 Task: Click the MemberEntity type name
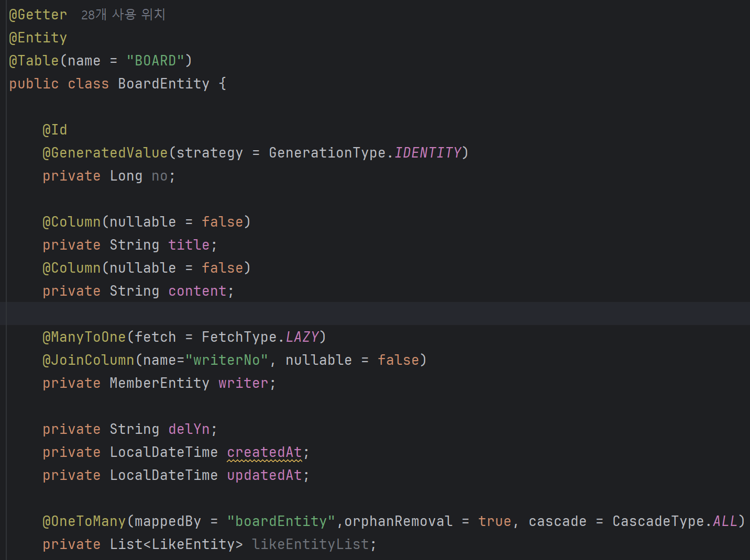tap(160, 383)
